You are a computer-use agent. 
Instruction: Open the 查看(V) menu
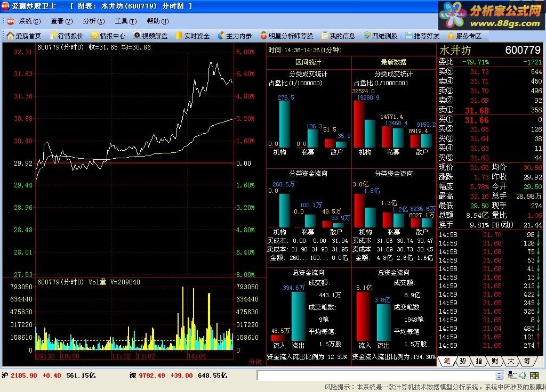(x=62, y=21)
